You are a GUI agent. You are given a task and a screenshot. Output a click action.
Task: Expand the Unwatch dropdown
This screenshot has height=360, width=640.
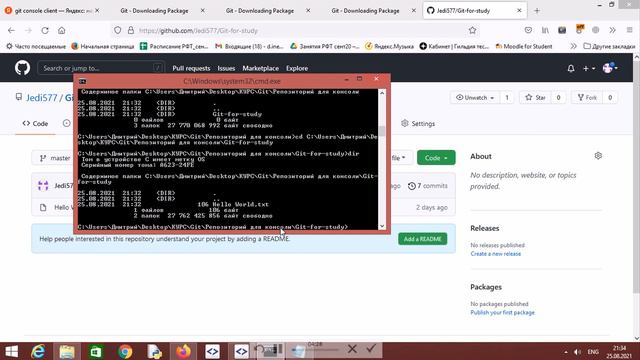[475, 98]
